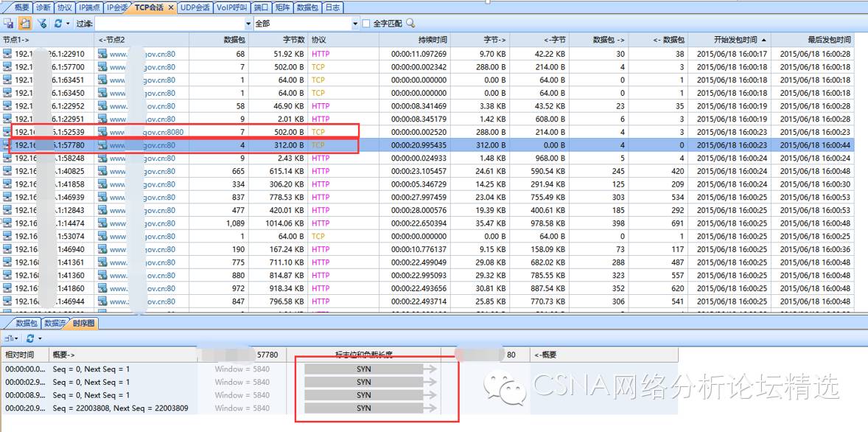Click the node1 host icon in the :46944 row

pyautogui.click(x=7, y=302)
